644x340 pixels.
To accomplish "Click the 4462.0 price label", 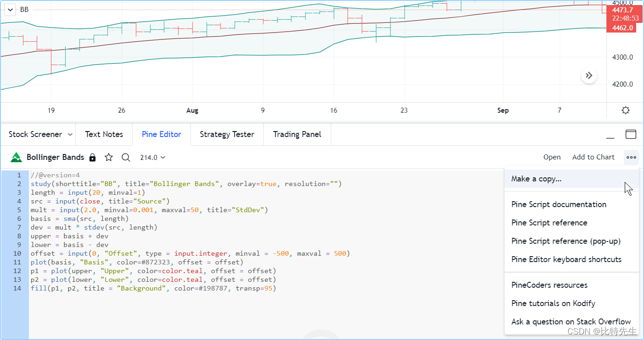I will (x=622, y=28).
